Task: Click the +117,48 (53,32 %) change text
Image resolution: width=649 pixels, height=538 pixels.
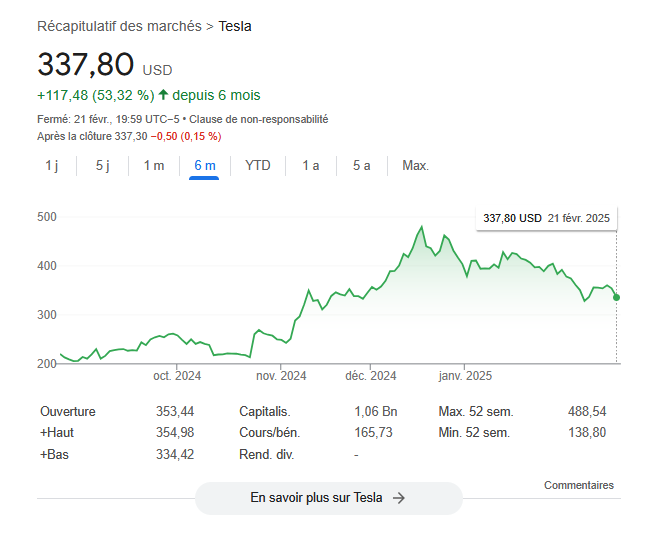Action: tap(96, 95)
